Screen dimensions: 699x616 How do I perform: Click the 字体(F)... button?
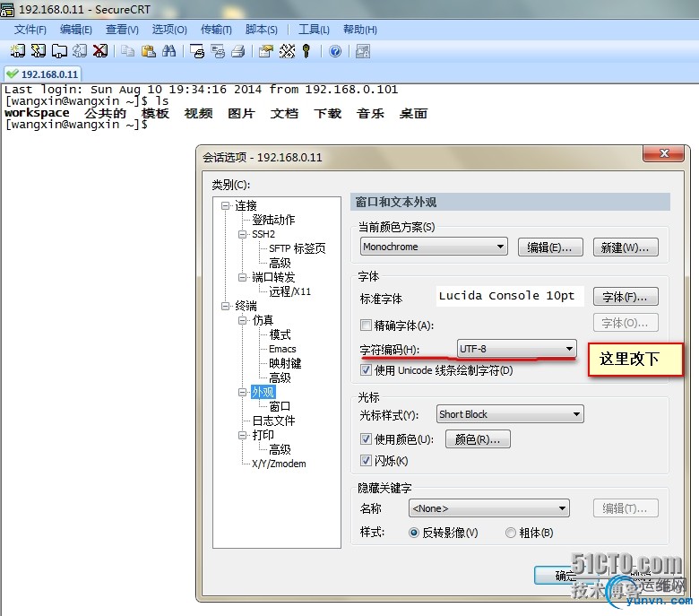tap(625, 297)
